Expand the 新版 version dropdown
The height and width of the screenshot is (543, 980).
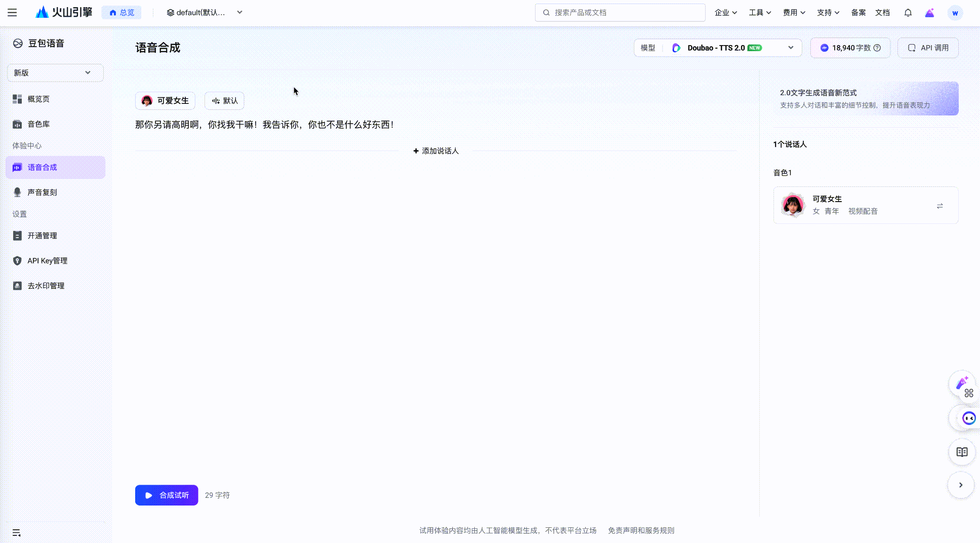coord(55,73)
